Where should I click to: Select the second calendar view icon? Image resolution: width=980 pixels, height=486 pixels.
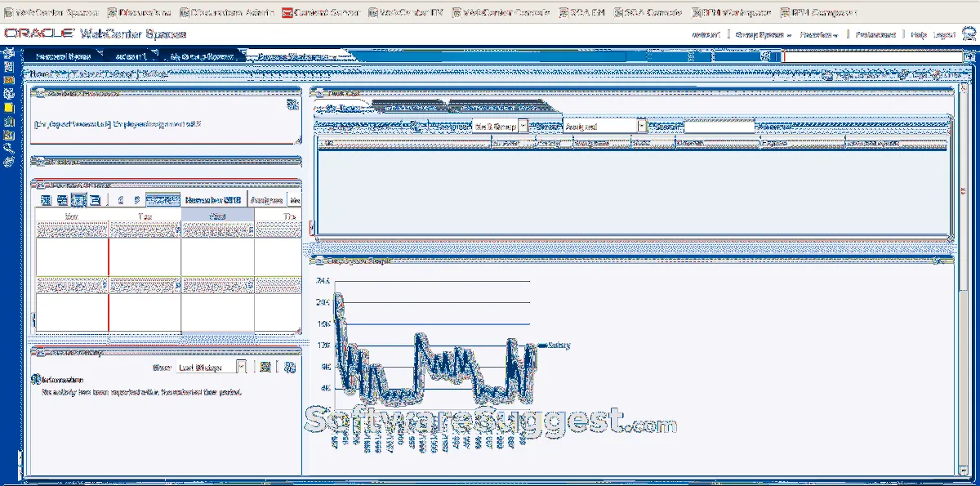point(62,200)
